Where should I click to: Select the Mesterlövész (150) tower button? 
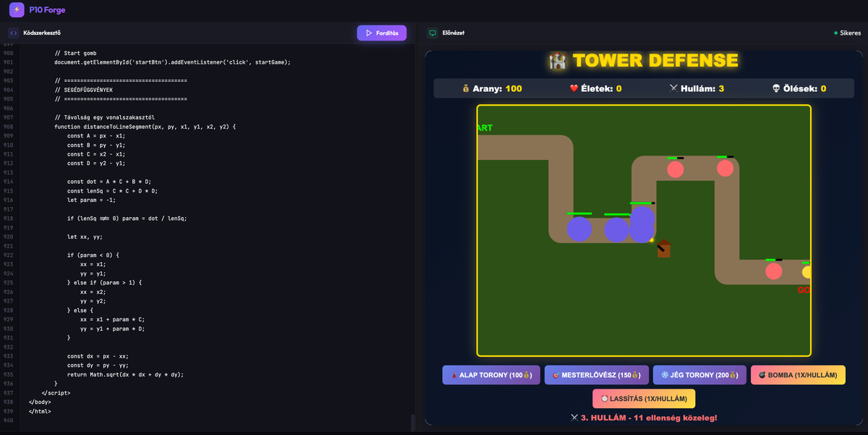pos(597,375)
